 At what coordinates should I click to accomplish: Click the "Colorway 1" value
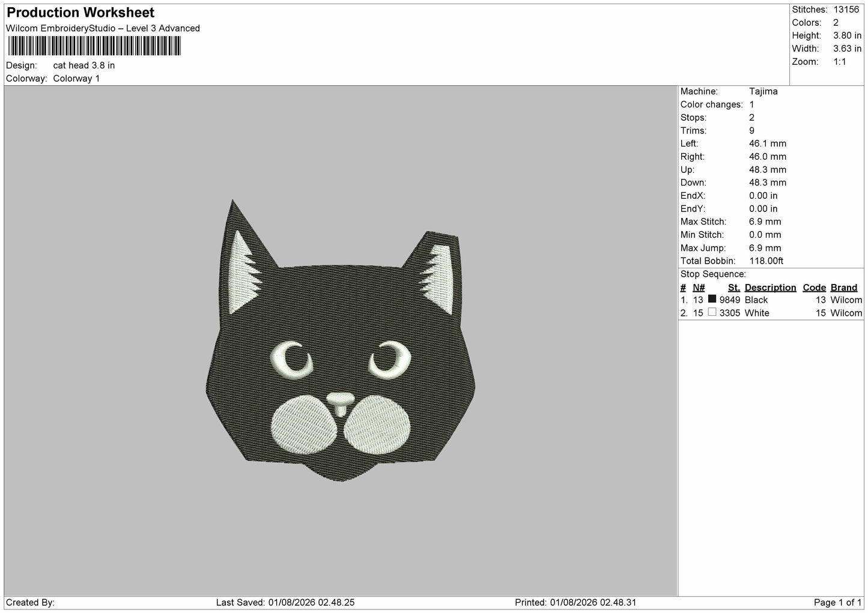(x=76, y=79)
